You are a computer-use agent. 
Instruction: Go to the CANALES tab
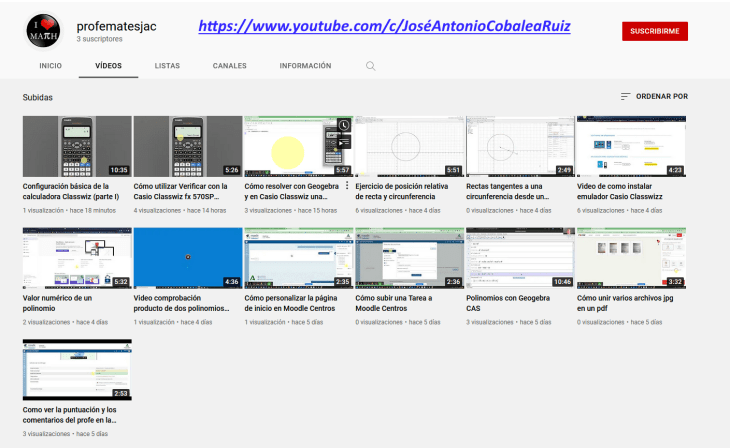tap(229, 66)
